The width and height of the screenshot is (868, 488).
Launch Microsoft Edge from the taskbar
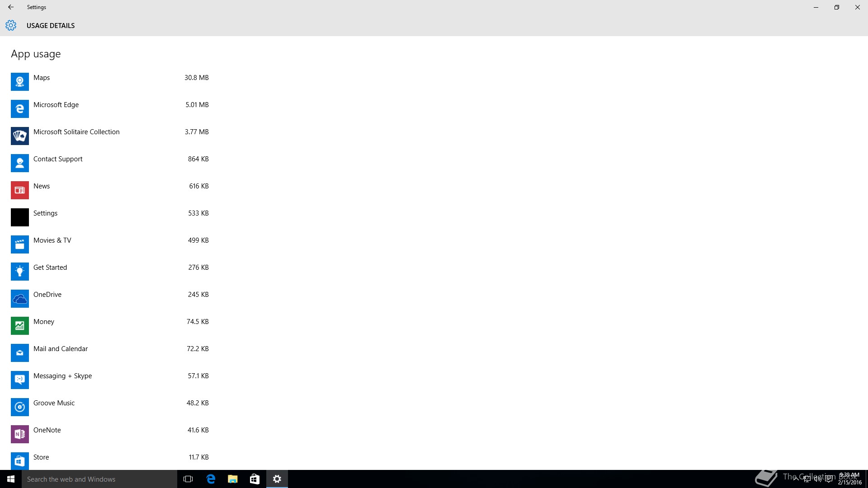coord(211,479)
